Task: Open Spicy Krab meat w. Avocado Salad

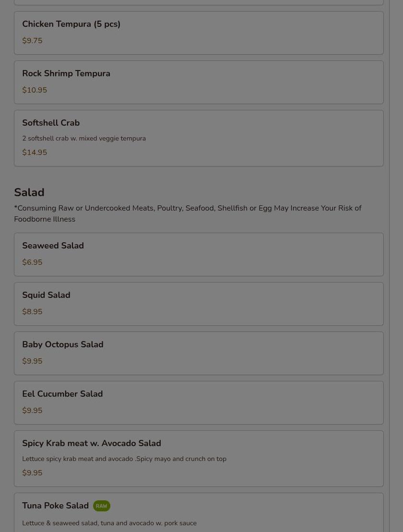Action: pyautogui.click(x=199, y=459)
